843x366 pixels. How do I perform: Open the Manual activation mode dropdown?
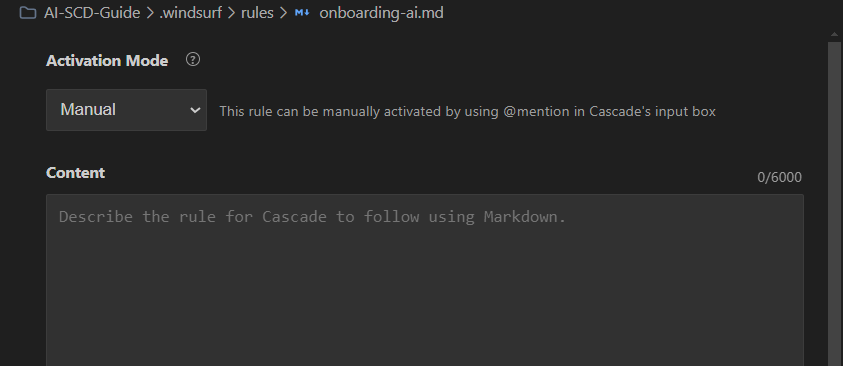click(126, 110)
